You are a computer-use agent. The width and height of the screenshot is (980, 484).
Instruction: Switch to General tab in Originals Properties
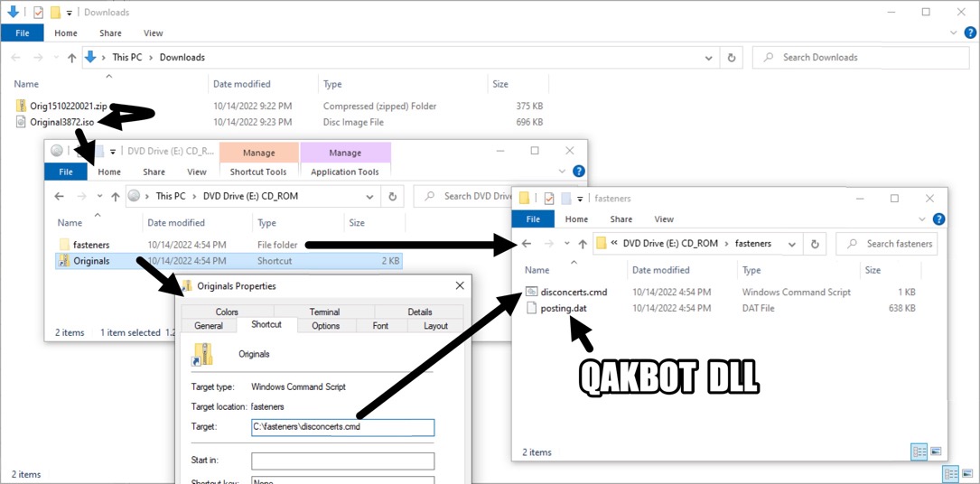[209, 325]
